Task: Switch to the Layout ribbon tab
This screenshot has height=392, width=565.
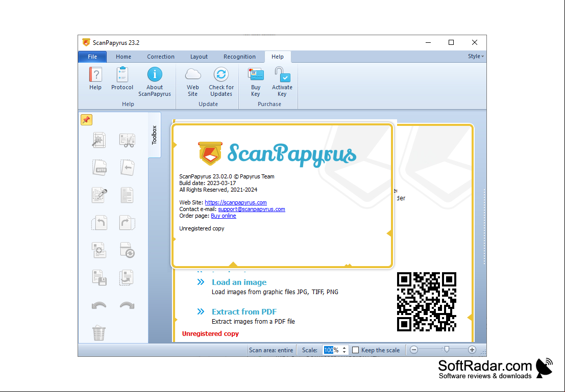Action: (x=199, y=57)
